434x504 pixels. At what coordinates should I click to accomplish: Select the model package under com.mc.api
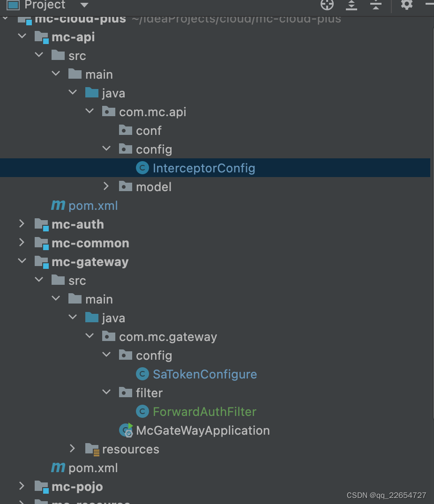153,186
